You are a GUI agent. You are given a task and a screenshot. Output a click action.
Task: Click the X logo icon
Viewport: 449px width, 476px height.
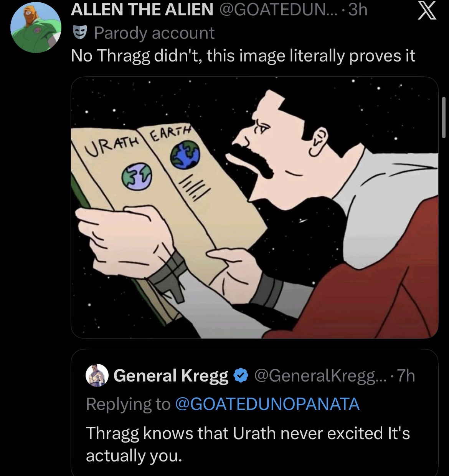pyautogui.click(x=426, y=11)
